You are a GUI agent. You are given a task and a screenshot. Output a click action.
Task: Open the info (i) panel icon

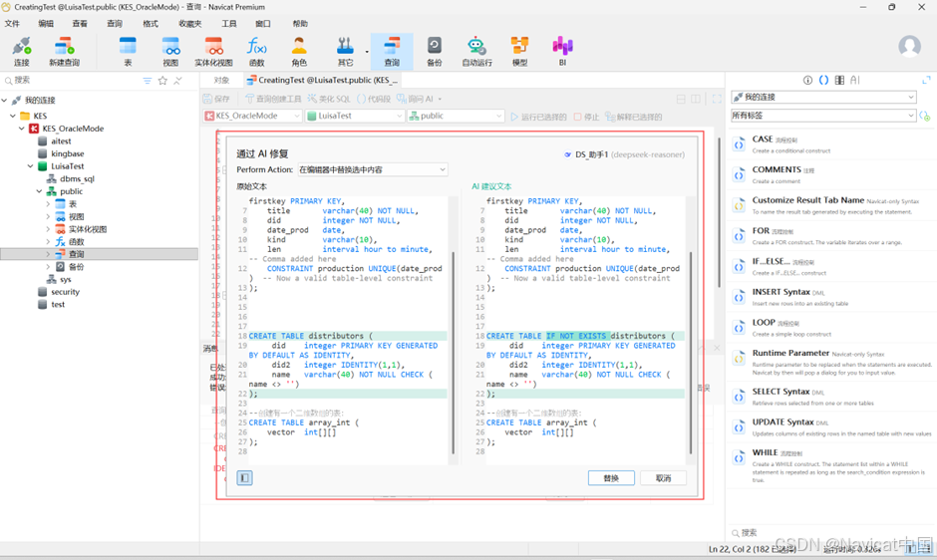pyautogui.click(x=808, y=80)
